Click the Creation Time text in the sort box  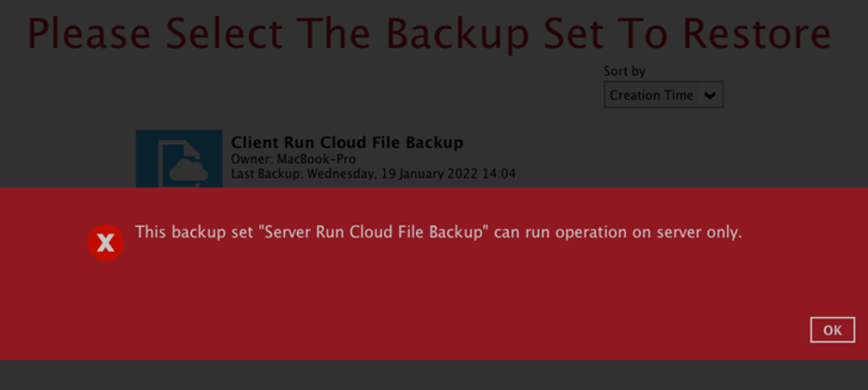(x=652, y=95)
